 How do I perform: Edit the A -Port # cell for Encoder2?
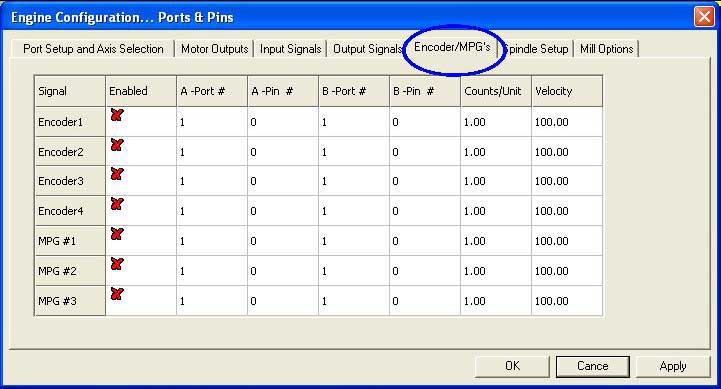tap(212, 152)
